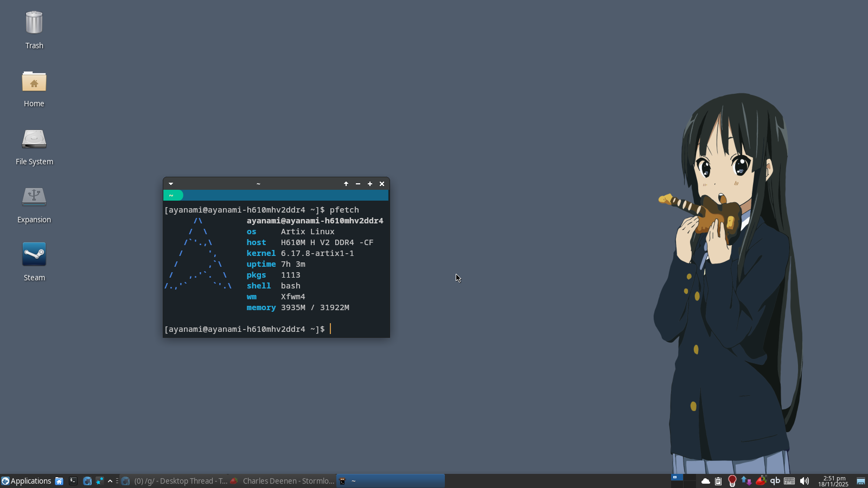The width and height of the screenshot is (868, 488).
Task: Switch to the Charles Deenen Stormlo... taskbar window
Action: click(x=282, y=481)
